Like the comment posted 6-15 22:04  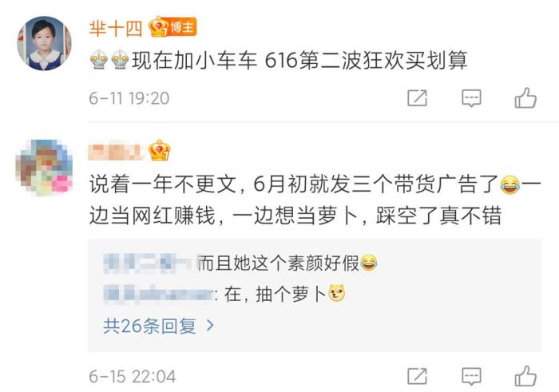(525, 376)
